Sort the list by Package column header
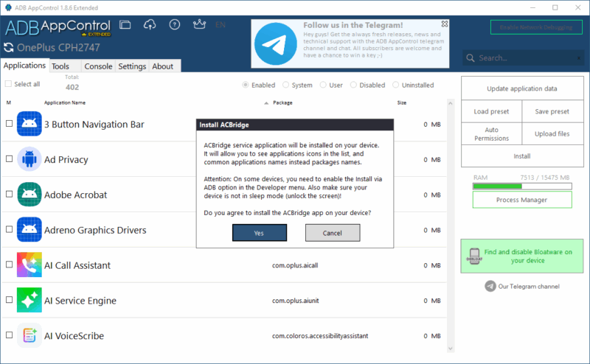The width and height of the screenshot is (590, 364). 283,103
